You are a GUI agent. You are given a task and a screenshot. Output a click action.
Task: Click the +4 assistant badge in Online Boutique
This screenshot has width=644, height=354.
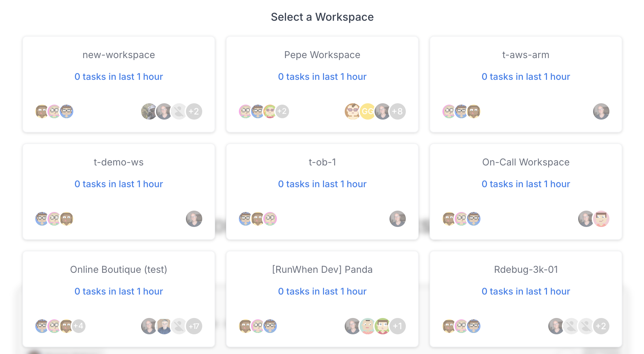(78, 326)
